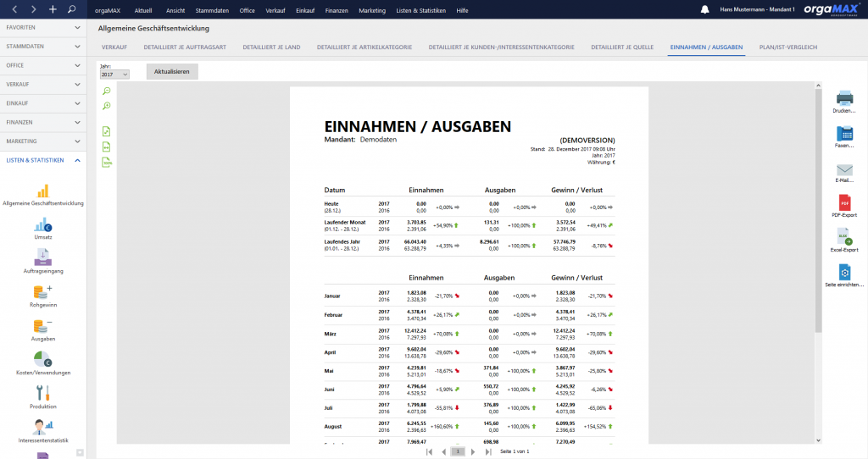Send report via E-Mail icon
The height and width of the screenshot is (459, 868).
(x=844, y=169)
